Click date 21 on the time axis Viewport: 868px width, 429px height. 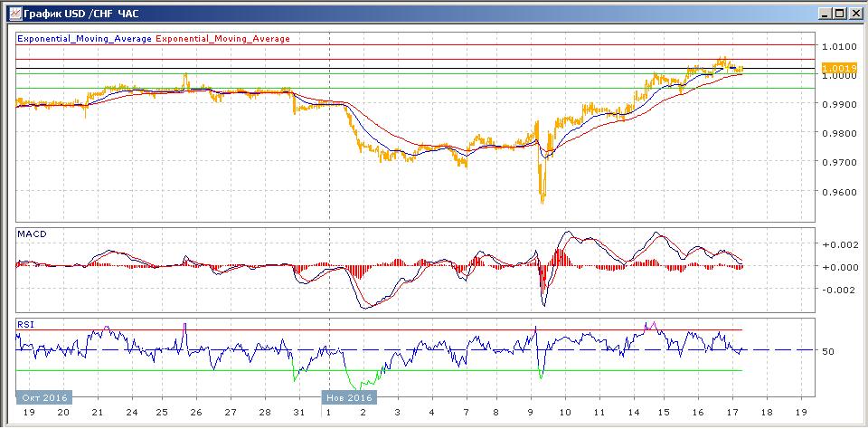pyautogui.click(x=98, y=413)
